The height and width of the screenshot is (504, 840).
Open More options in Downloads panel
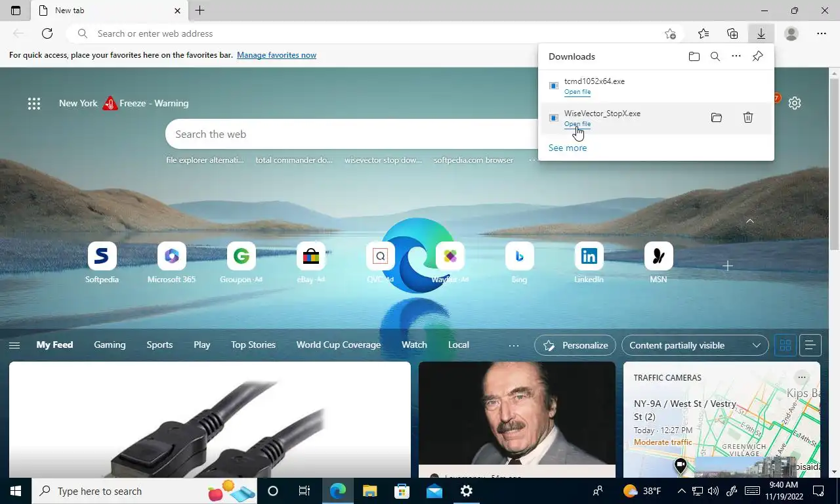(736, 56)
